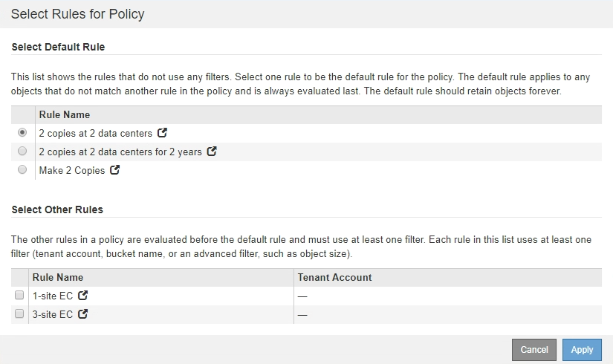Viewport: 613px width, 364px height.
Task: Open external link icon beside 2 years rule
Action: click(212, 152)
